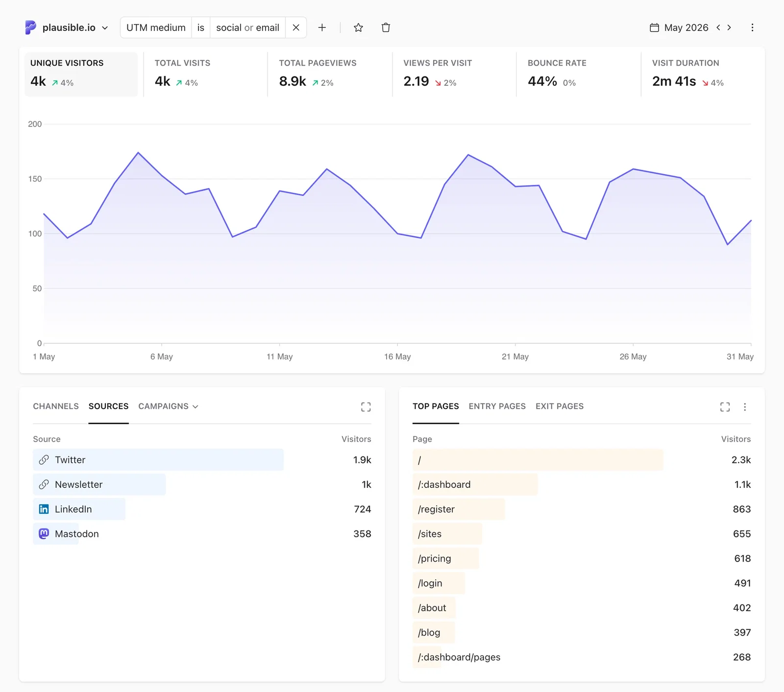Select the Unique Visitors metric
The image size is (784, 692).
point(81,74)
